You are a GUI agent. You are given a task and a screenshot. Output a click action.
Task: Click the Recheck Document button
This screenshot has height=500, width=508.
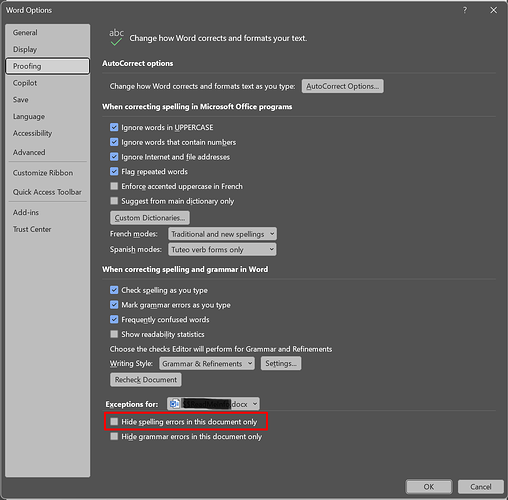[x=146, y=380]
